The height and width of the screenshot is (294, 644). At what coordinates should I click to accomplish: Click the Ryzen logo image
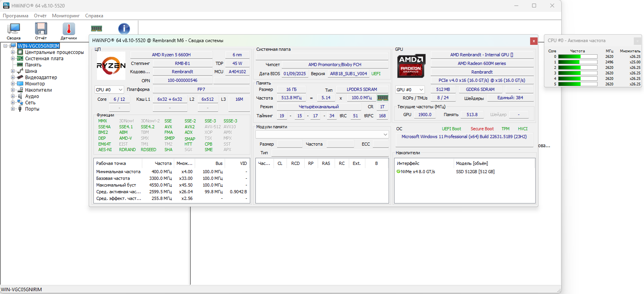tap(111, 66)
